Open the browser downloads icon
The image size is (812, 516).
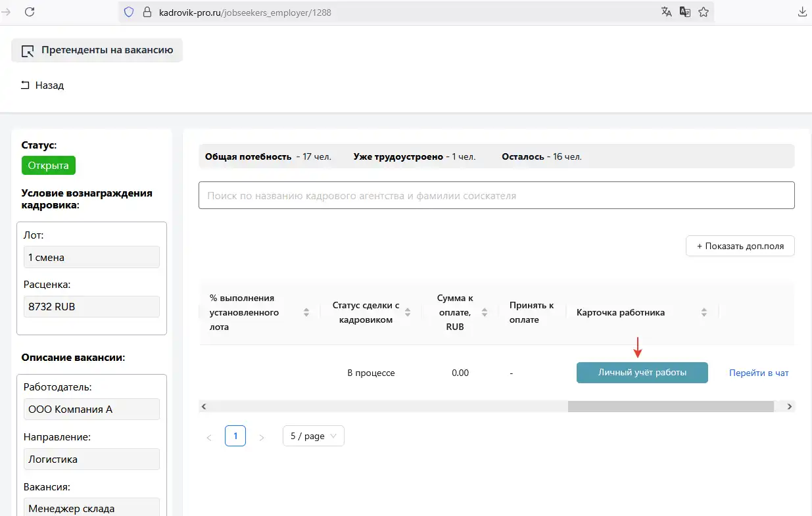tap(802, 12)
